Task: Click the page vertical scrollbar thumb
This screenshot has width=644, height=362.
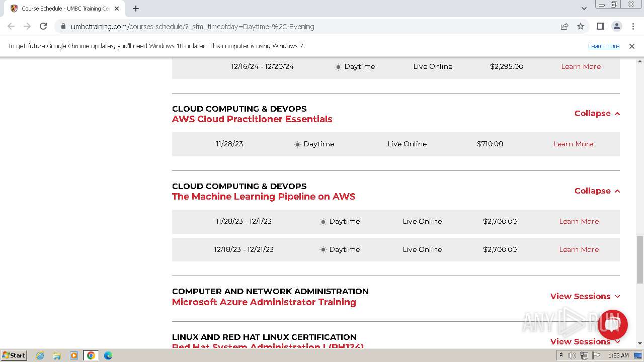Action: point(640,259)
